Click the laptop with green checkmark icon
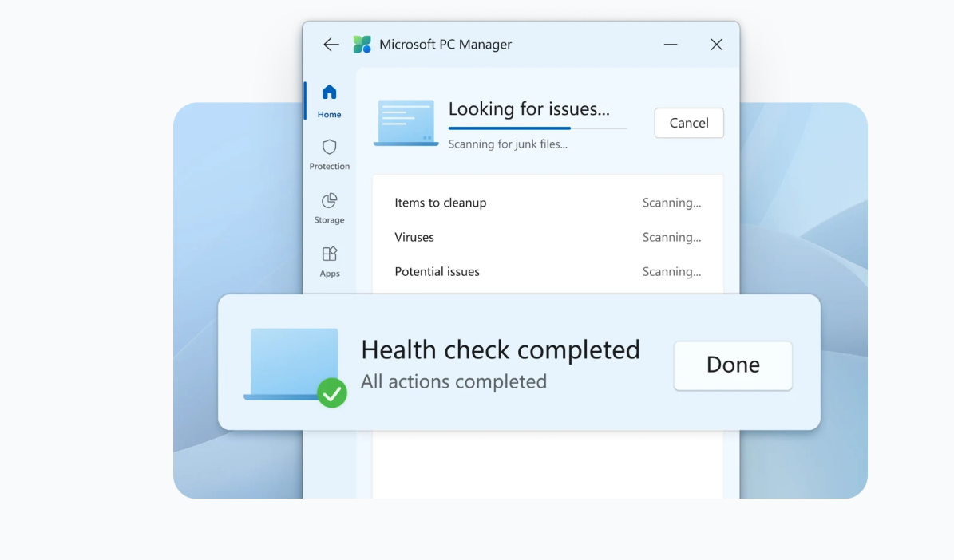 click(x=295, y=367)
